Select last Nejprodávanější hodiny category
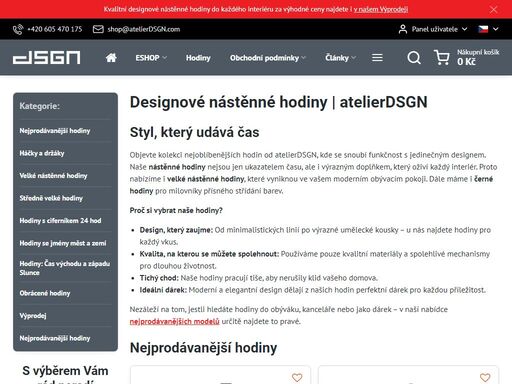Viewport: 512px width, 384px height. click(x=55, y=338)
